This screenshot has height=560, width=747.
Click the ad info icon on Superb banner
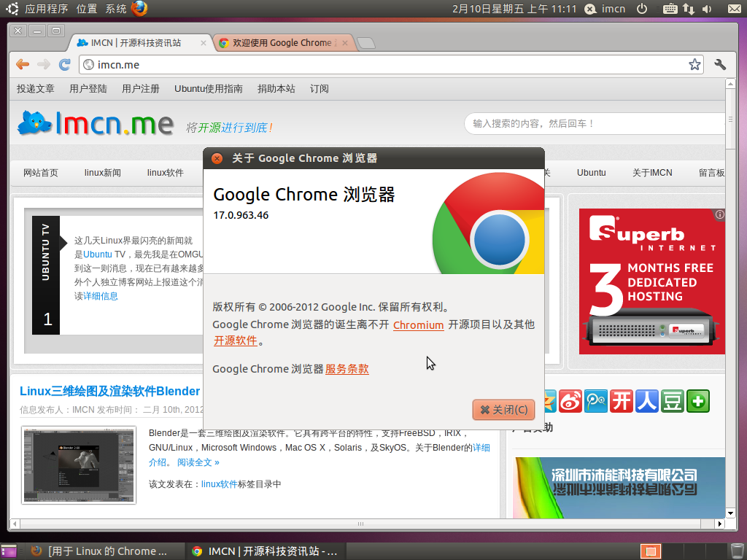click(x=720, y=214)
